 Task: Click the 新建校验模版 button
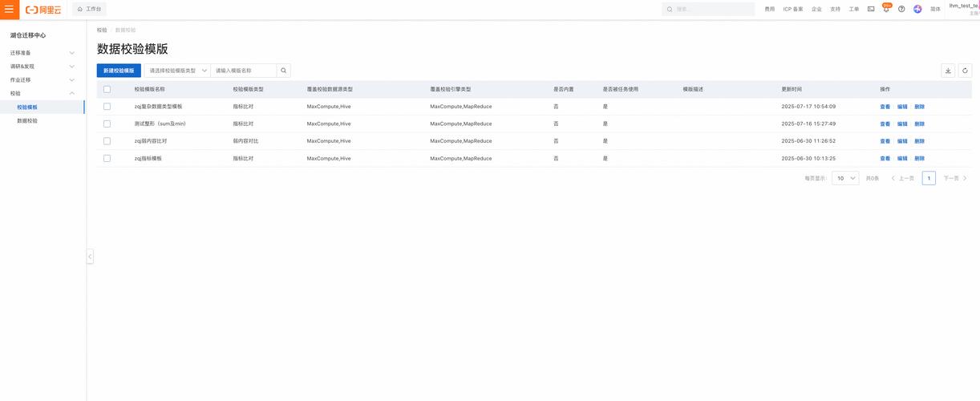point(119,71)
